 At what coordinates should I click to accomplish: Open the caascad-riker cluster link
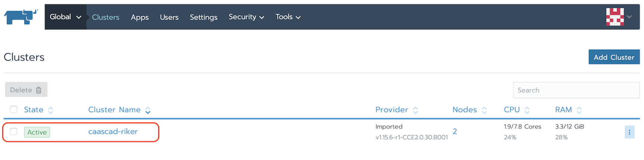click(x=113, y=131)
